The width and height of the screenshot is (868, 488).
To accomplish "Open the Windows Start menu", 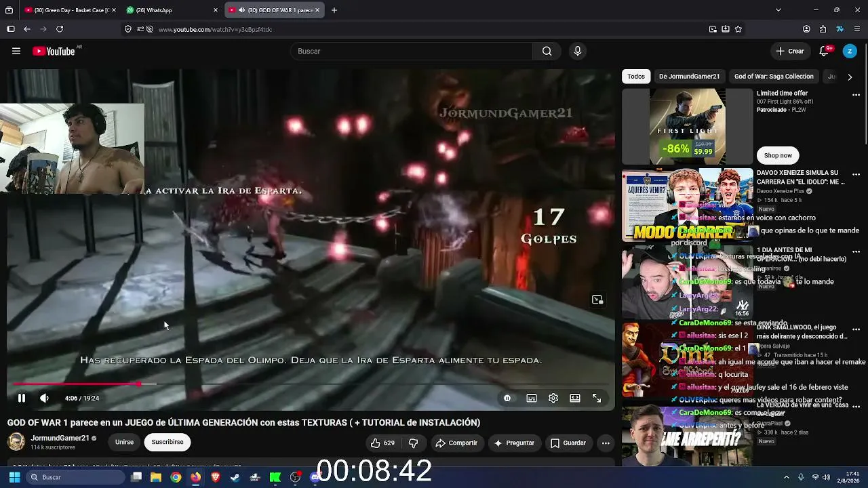I will click(x=14, y=477).
